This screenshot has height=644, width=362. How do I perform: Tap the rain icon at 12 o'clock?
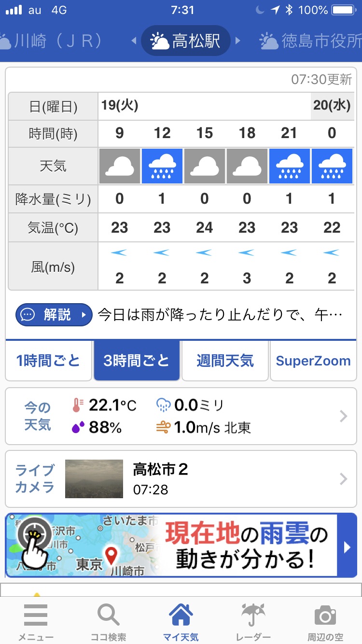point(162,167)
